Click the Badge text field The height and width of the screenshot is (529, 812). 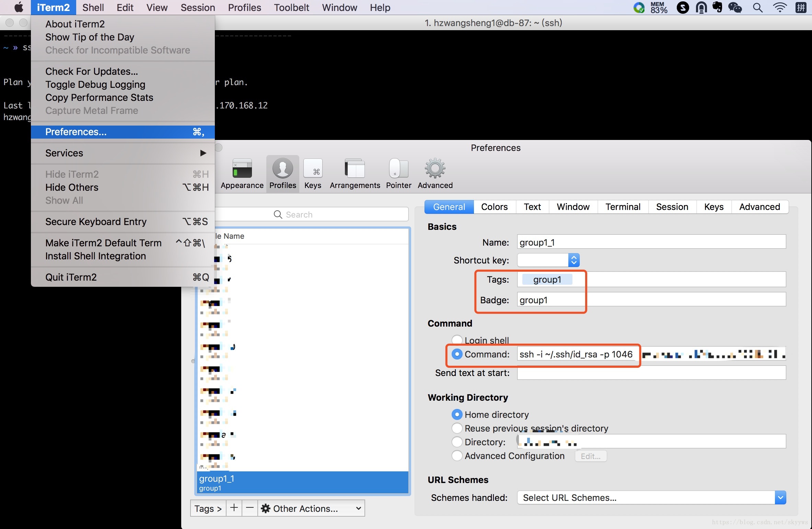click(x=651, y=300)
